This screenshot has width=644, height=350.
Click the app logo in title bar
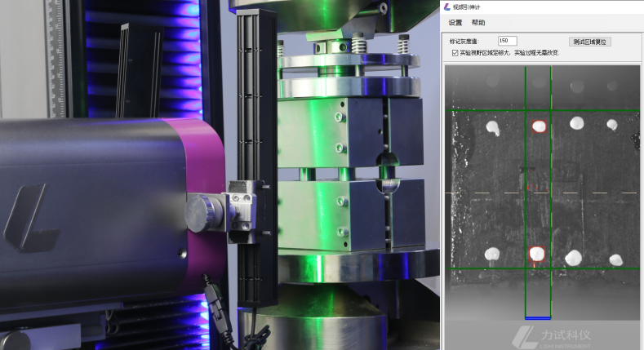446,7
